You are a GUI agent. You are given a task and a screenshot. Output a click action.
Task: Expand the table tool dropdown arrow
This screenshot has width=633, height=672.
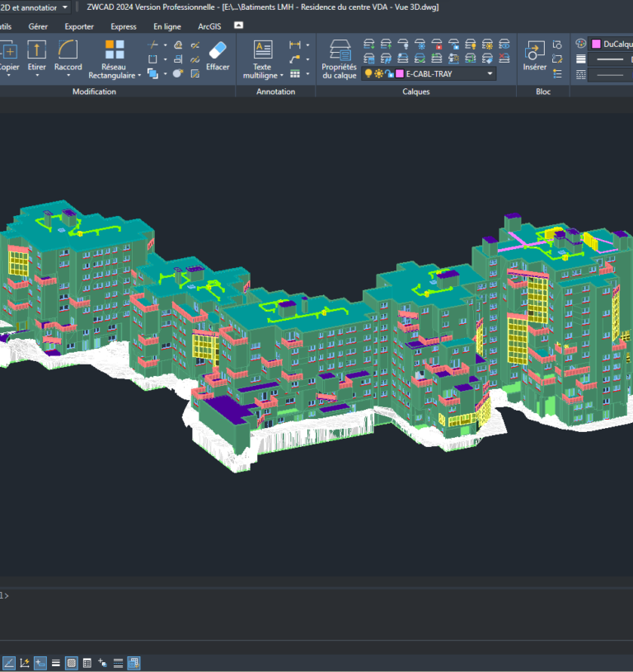tap(307, 73)
